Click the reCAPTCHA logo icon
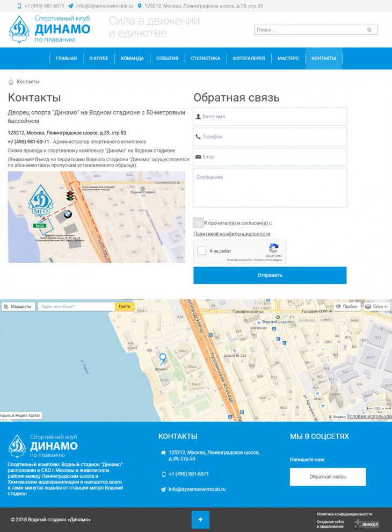Image resolution: width=392 pixels, height=532 pixels. (x=274, y=249)
